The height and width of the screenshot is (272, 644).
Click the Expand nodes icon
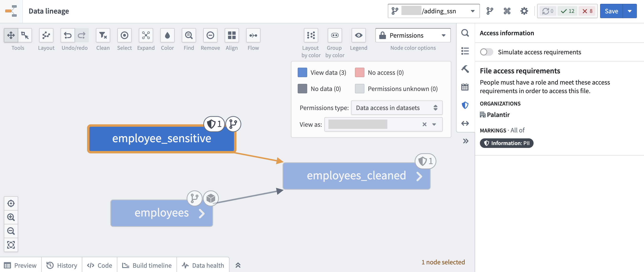[146, 35]
